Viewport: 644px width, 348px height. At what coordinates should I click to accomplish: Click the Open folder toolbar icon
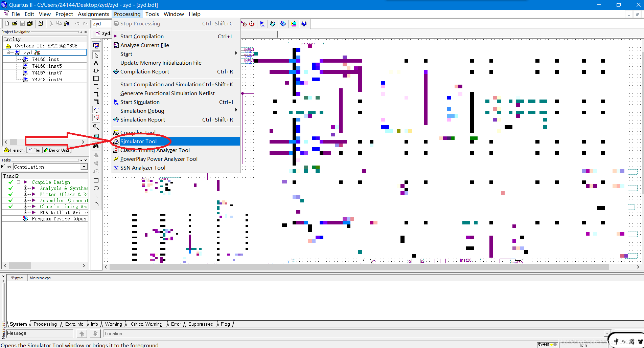tap(15, 23)
